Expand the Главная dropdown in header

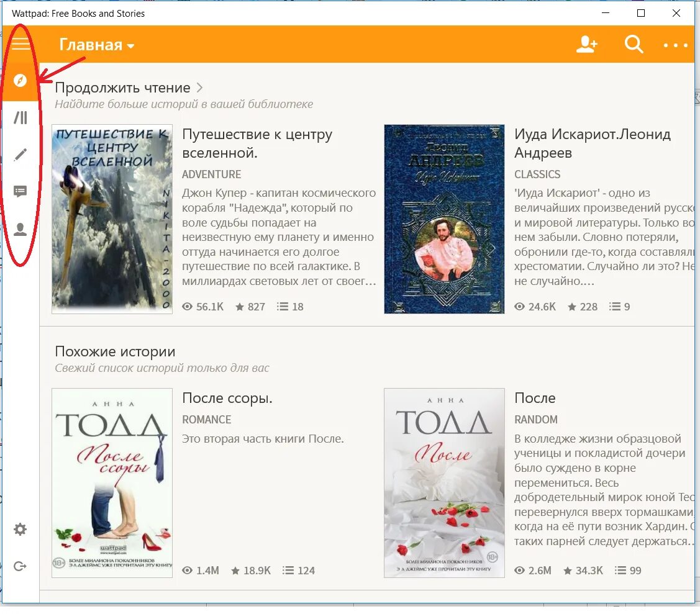click(x=96, y=45)
